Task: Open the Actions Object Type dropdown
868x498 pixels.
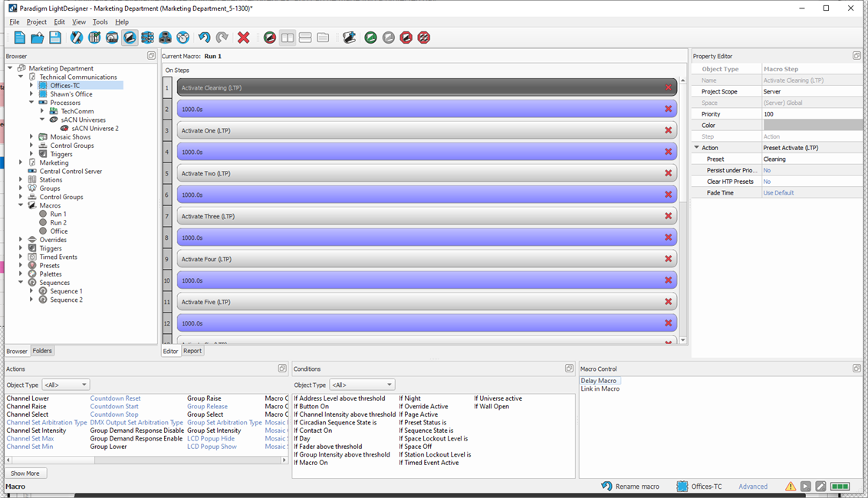Action: click(x=65, y=385)
